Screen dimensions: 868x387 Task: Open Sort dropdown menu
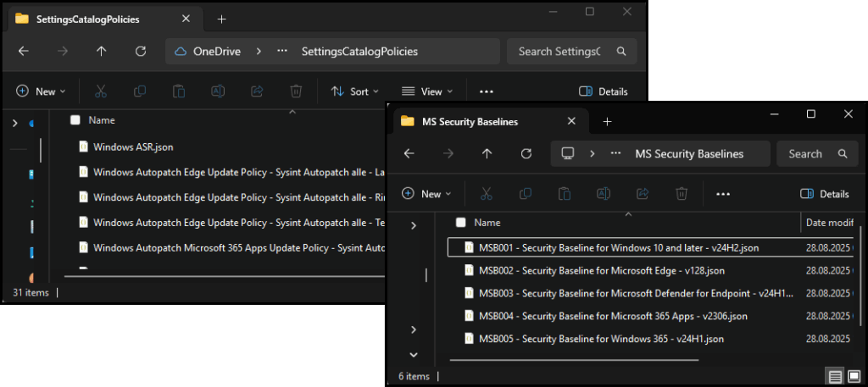[355, 91]
